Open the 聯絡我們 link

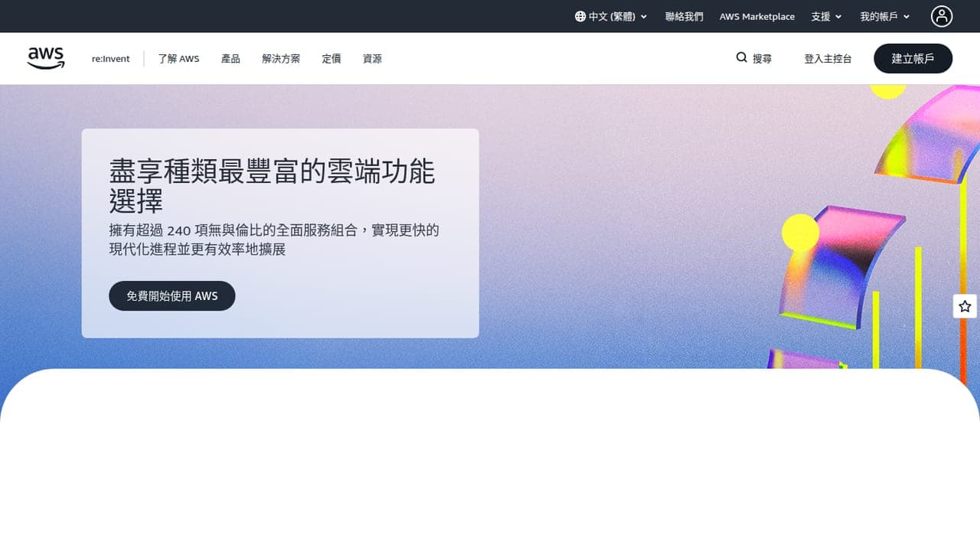(684, 16)
